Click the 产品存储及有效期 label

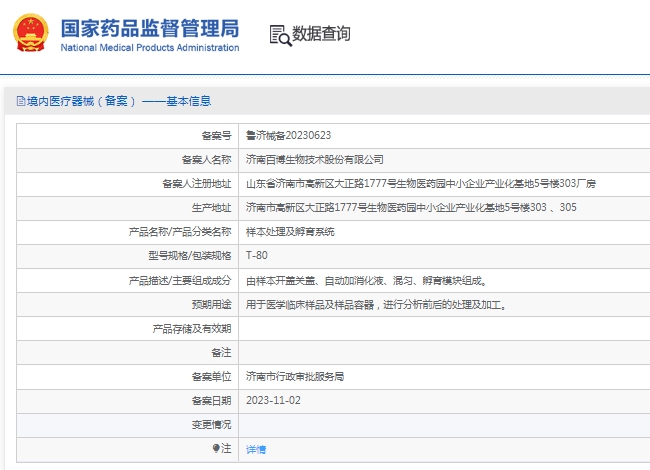[192, 329]
